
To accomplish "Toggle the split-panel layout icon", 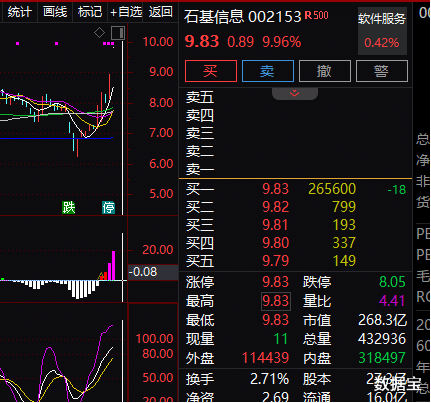I will click(118, 33).
